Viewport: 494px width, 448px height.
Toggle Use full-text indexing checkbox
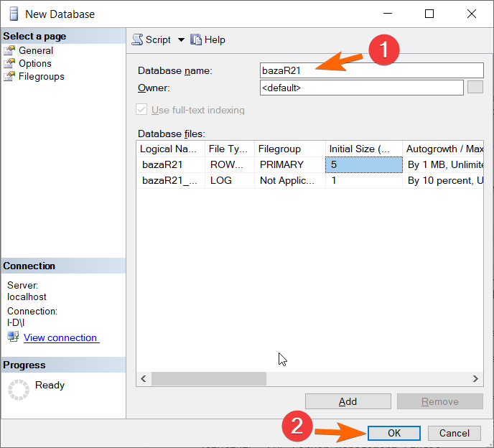point(141,110)
